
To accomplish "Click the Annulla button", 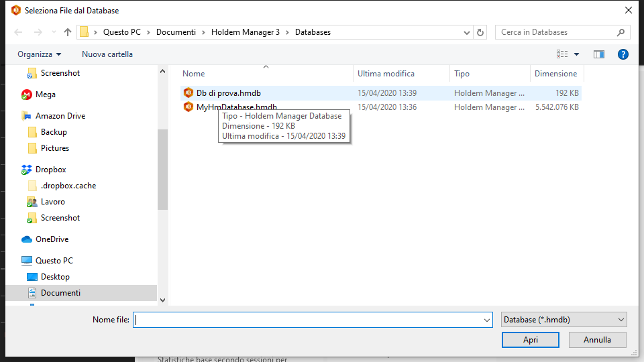I will (597, 340).
